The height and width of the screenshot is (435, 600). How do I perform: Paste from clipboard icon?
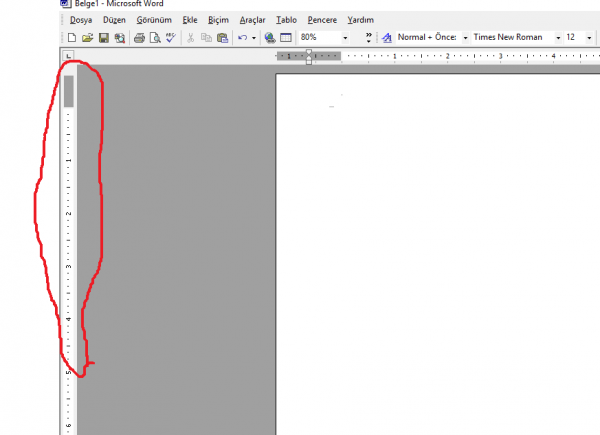click(222, 37)
